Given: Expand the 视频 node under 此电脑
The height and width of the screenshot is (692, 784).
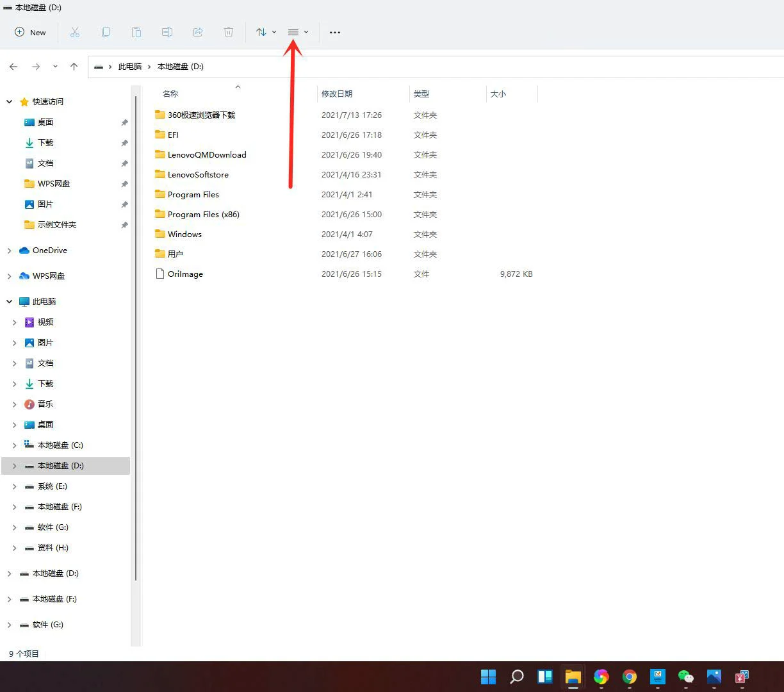Looking at the screenshot, I should [15, 322].
